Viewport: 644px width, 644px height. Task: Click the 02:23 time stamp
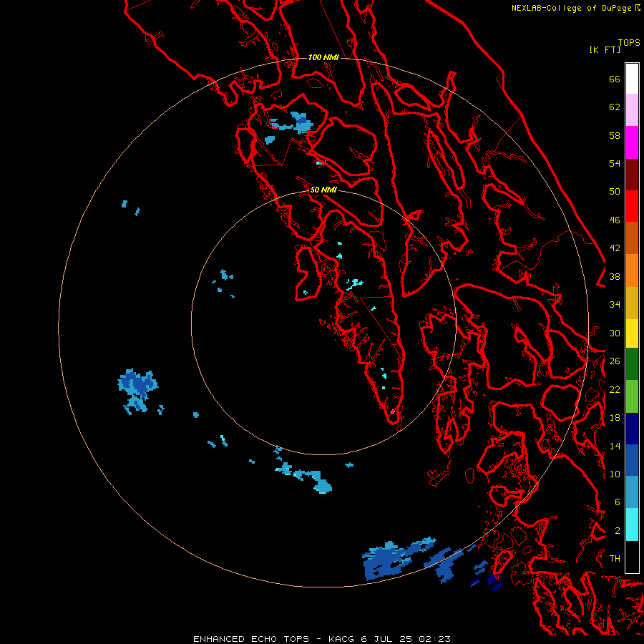(x=434, y=639)
